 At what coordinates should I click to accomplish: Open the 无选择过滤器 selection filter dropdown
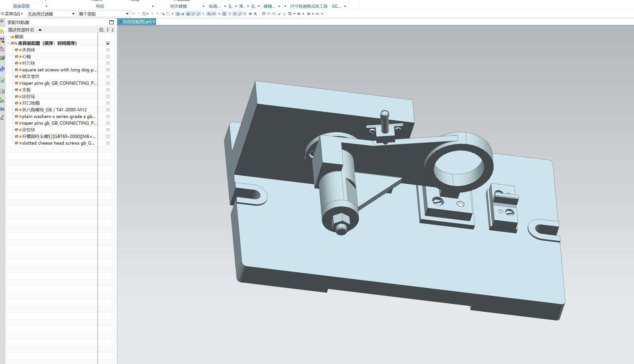coord(73,14)
